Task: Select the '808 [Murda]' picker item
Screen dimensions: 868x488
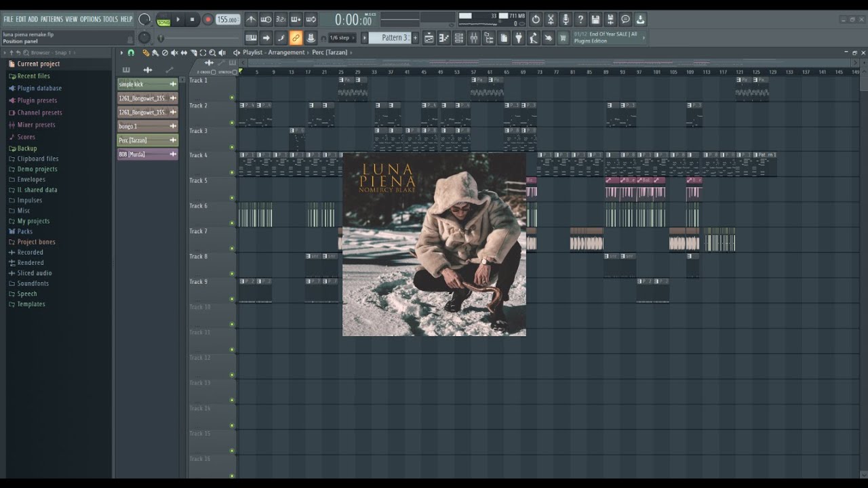Action: [x=147, y=154]
